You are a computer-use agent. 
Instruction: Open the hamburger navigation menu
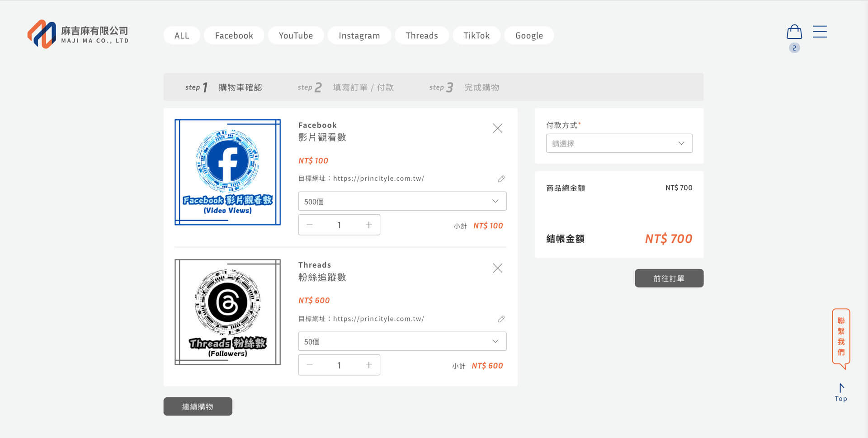pyautogui.click(x=820, y=32)
